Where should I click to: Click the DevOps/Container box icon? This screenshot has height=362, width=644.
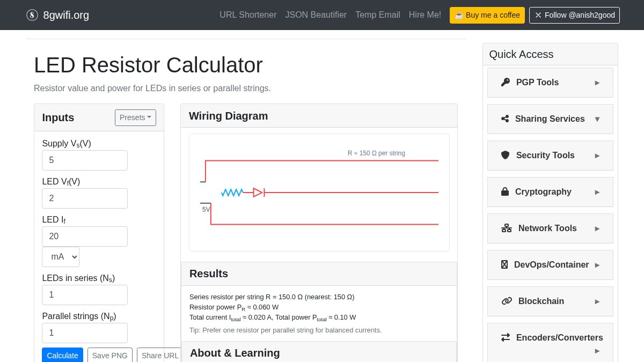click(504, 264)
